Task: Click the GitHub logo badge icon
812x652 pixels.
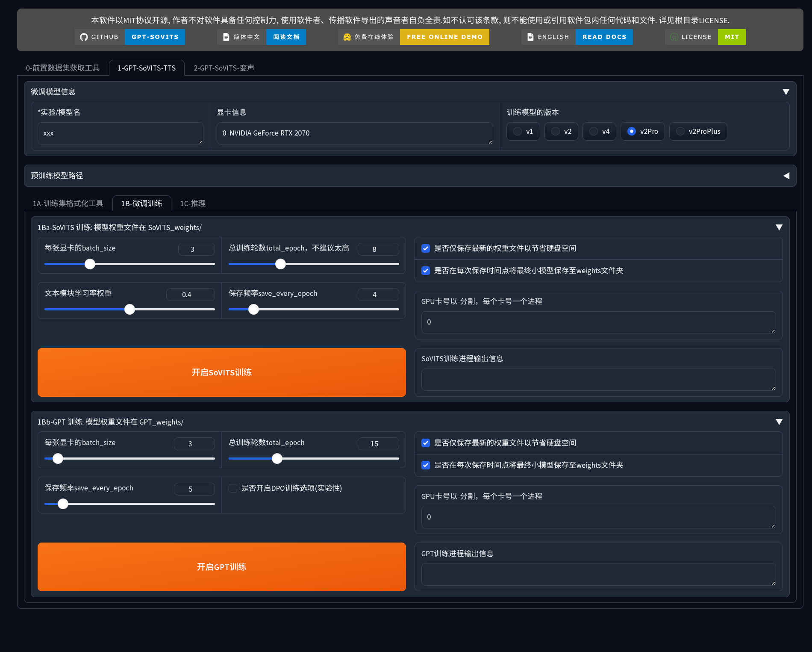Action: tap(84, 37)
